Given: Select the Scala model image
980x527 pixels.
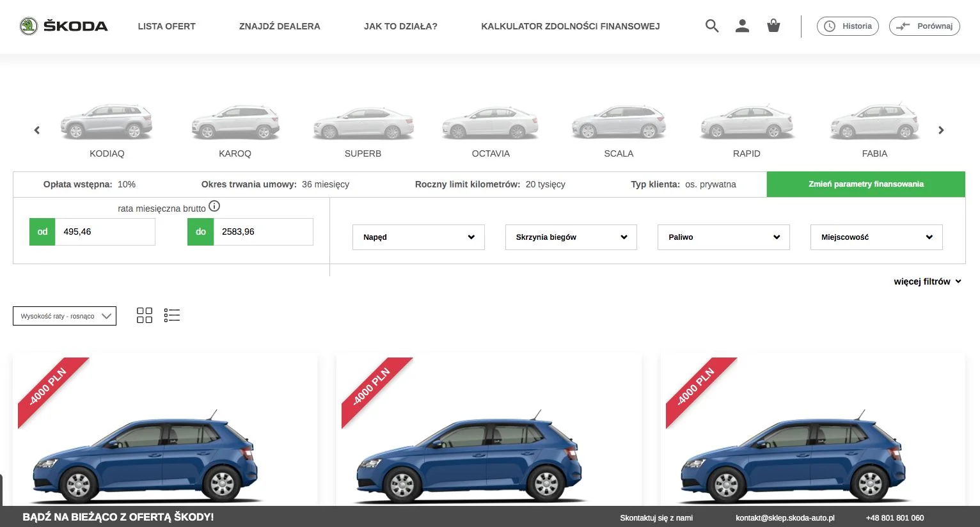Looking at the screenshot, I should 619,122.
